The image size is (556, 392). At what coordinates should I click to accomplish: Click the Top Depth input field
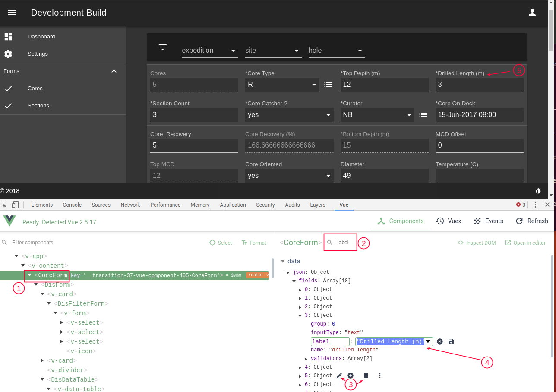coord(385,85)
